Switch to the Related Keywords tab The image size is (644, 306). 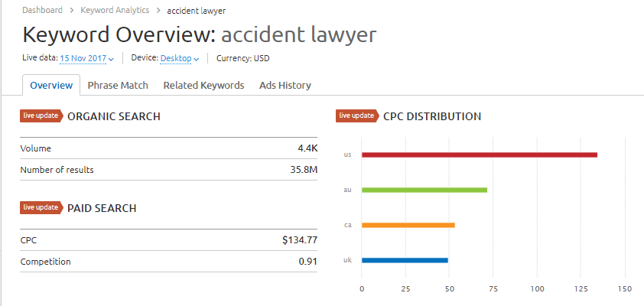[x=203, y=86]
